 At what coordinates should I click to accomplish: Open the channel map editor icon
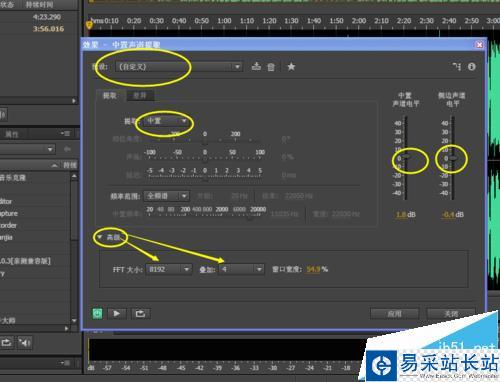pyautogui.click(x=457, y=66)
